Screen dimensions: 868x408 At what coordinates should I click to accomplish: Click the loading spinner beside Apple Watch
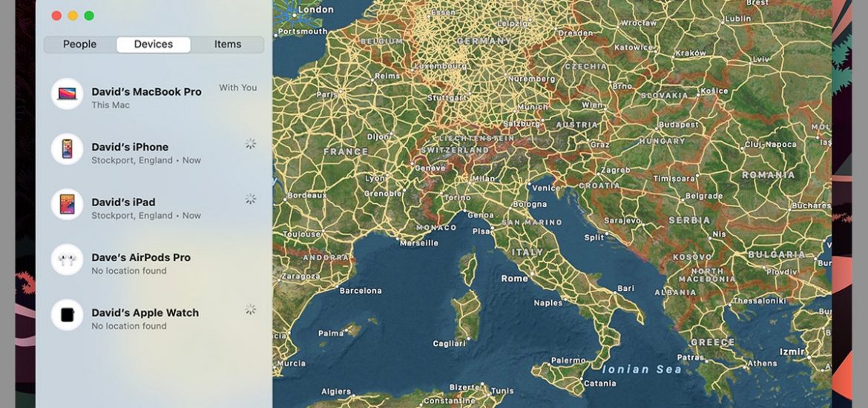(251, 309)
